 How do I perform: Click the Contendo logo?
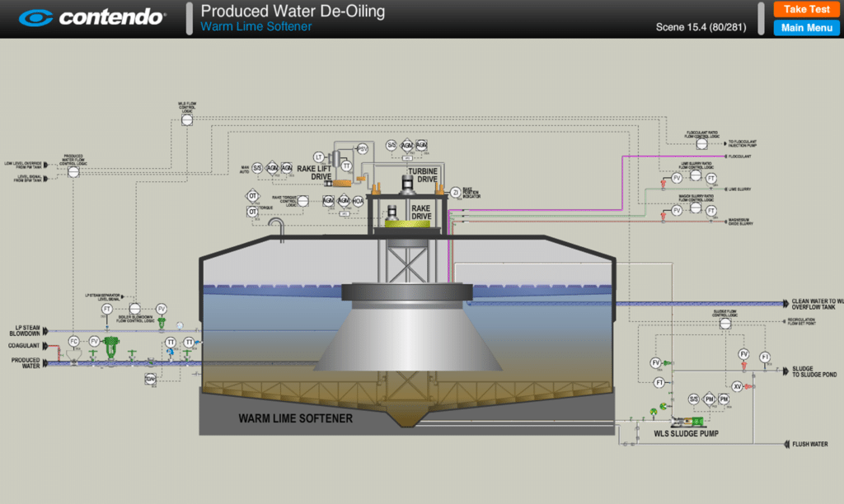(x=92, y=18)
